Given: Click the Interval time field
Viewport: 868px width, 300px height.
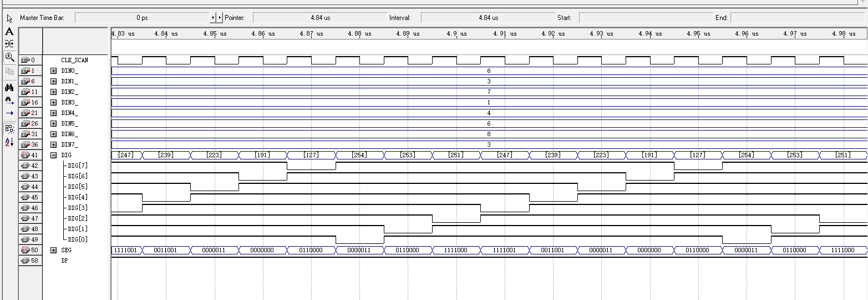Looking at the screenshot, I should tap(488, 18).
